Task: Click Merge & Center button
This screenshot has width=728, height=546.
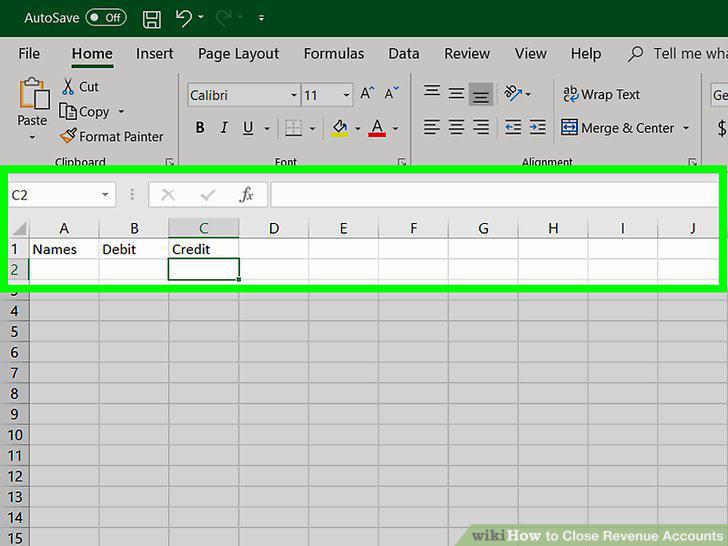Action: pyautogui.click(x=618, y=128)
